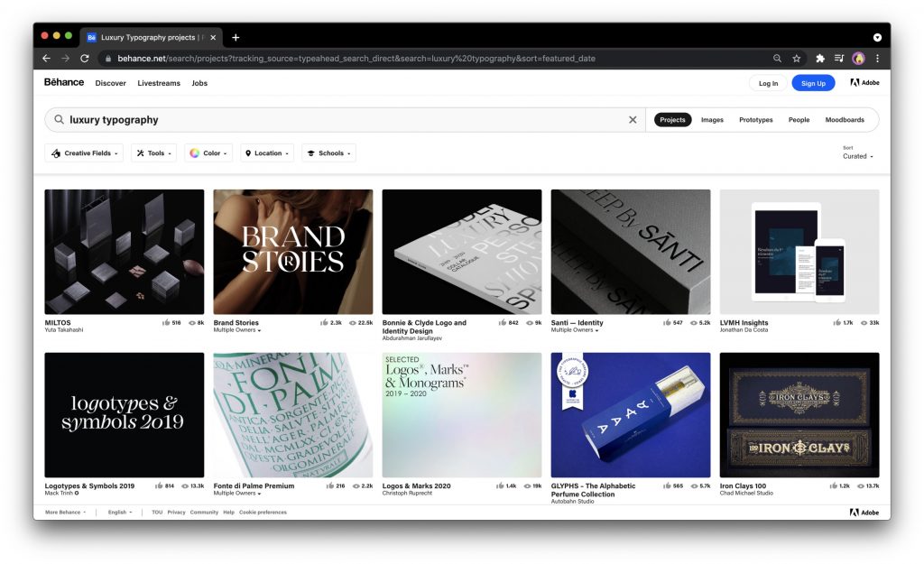Screen dimensions: 924x564
Task: Select the Moodboards tab
Action: pos(845,120)
